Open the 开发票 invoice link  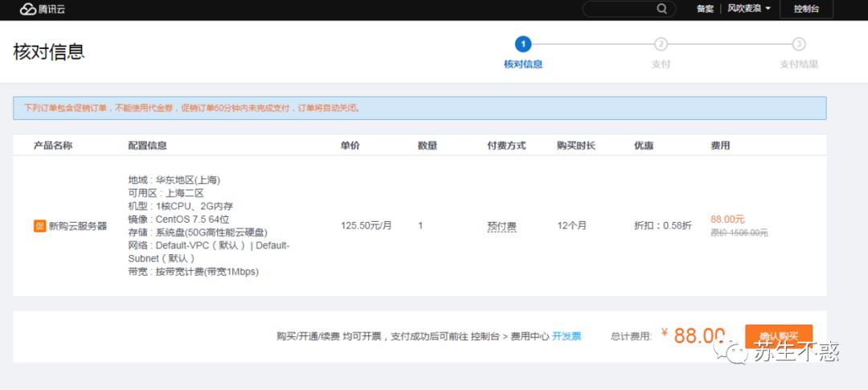(567, 335)
